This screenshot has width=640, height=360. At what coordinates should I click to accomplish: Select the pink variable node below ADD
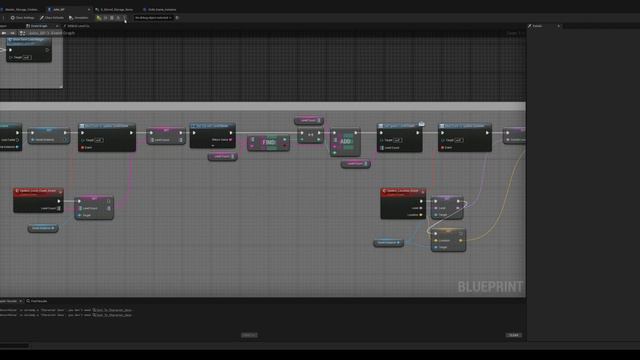(x=356, y=164)
